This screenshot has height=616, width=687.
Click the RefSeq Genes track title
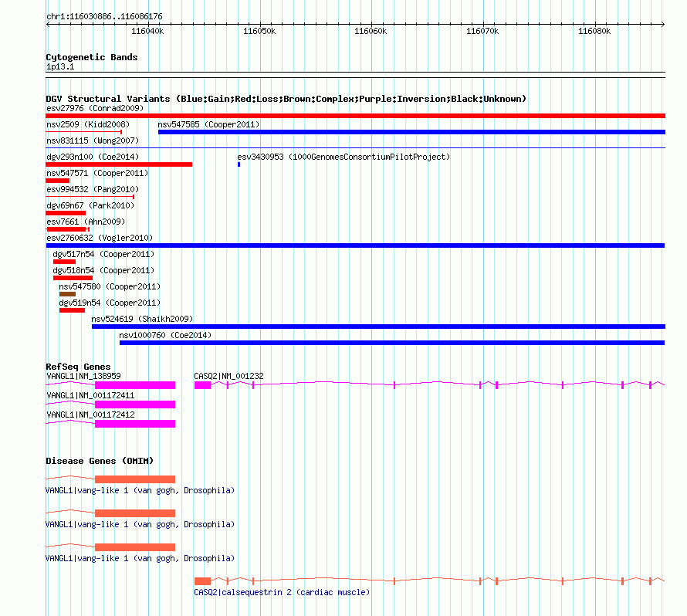(78, 367)
